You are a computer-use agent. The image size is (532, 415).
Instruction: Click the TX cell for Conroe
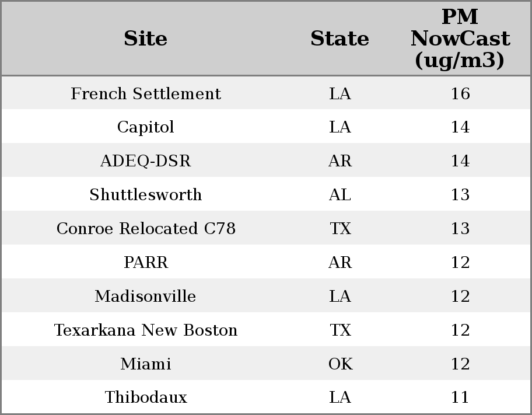coord(340,228)
